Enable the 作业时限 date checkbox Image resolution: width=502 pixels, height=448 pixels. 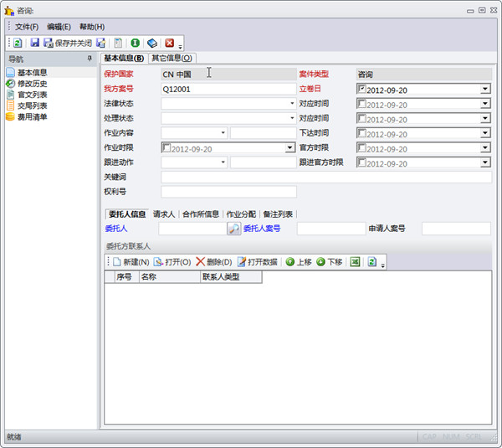coord(166,147)
